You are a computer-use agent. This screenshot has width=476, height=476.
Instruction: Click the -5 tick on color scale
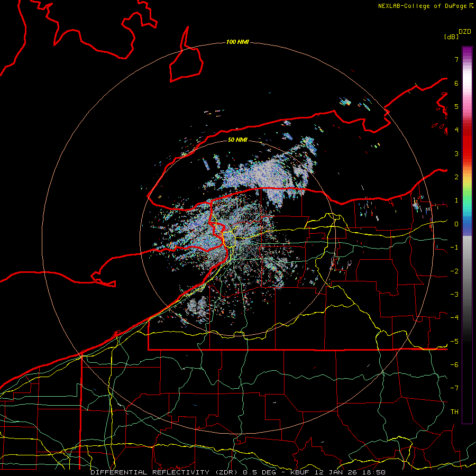pyautogui.click(x=454, y=341)
